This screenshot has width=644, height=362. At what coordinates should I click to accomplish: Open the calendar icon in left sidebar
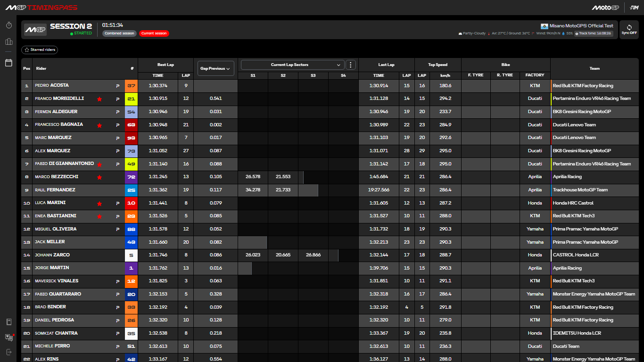pos(8,63)
